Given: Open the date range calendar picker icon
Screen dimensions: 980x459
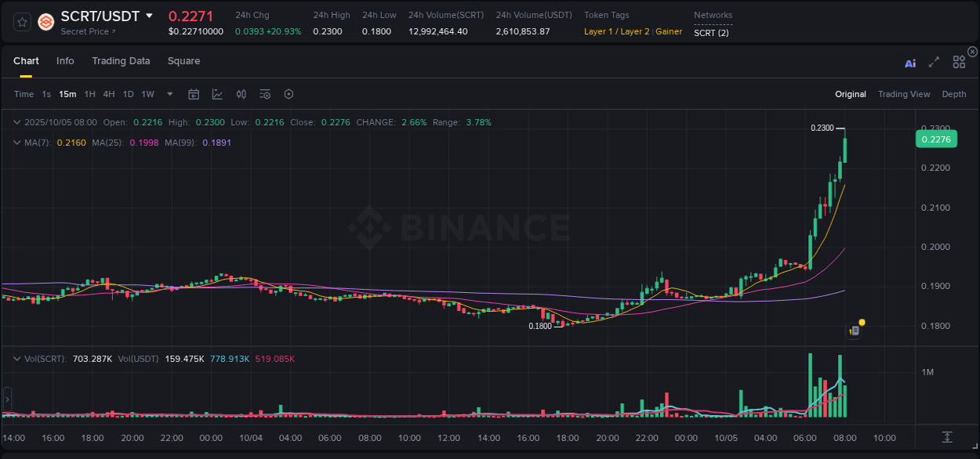Looking at the screenshot, I should [194, 93].
